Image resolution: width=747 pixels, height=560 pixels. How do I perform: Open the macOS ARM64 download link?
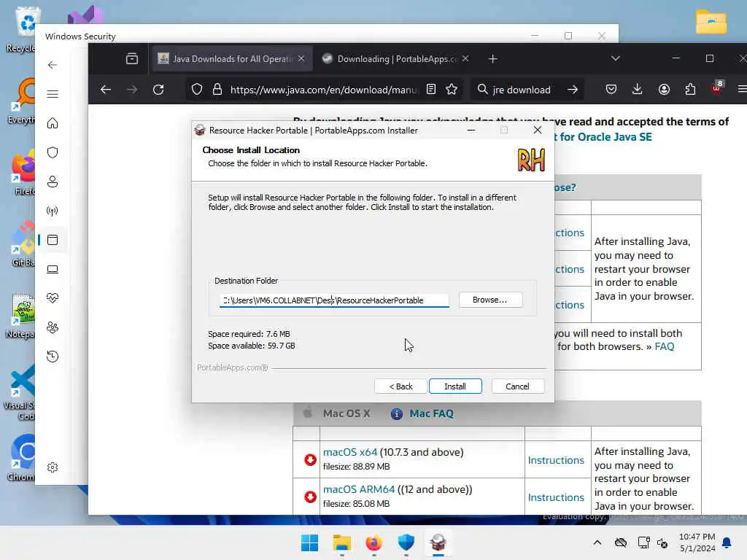click(x=359, y=489)
